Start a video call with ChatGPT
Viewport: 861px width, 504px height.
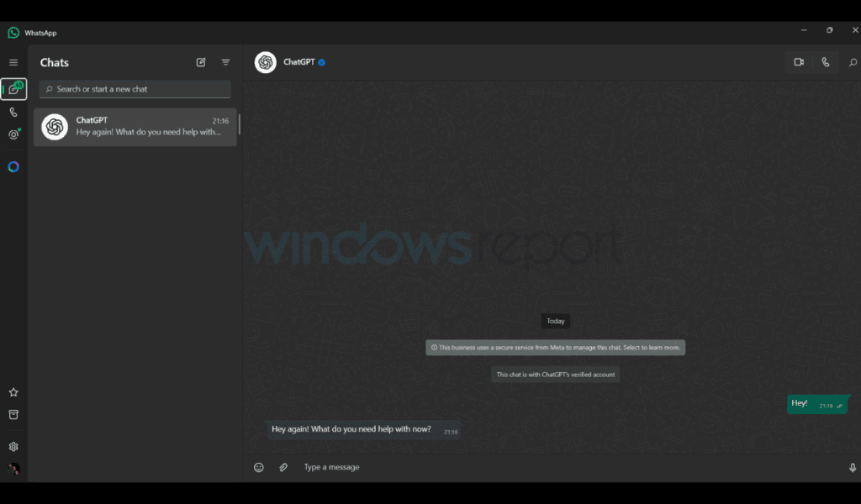[799, 62]
